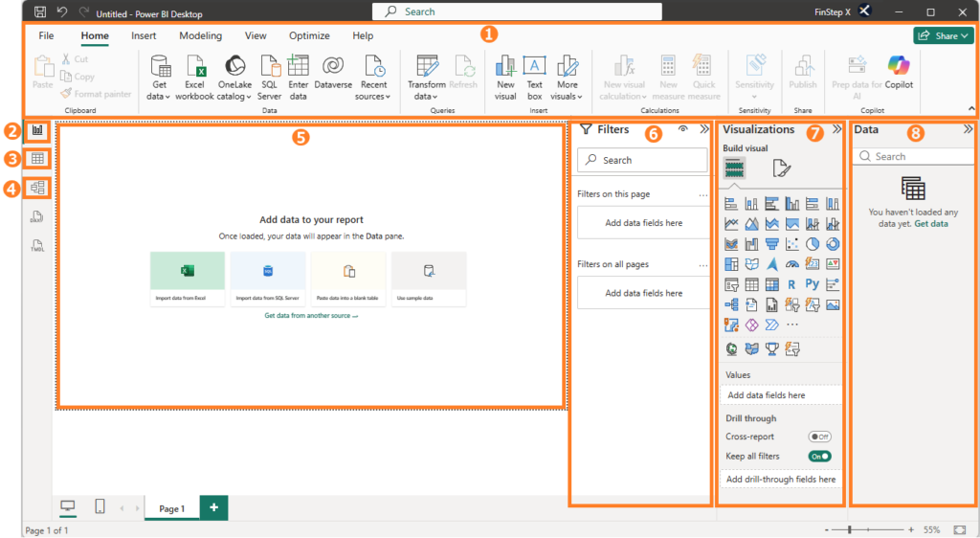The width and height of the screenshot is (980, 538).
Task: Select the R script visual
Action: click(791, 285)
